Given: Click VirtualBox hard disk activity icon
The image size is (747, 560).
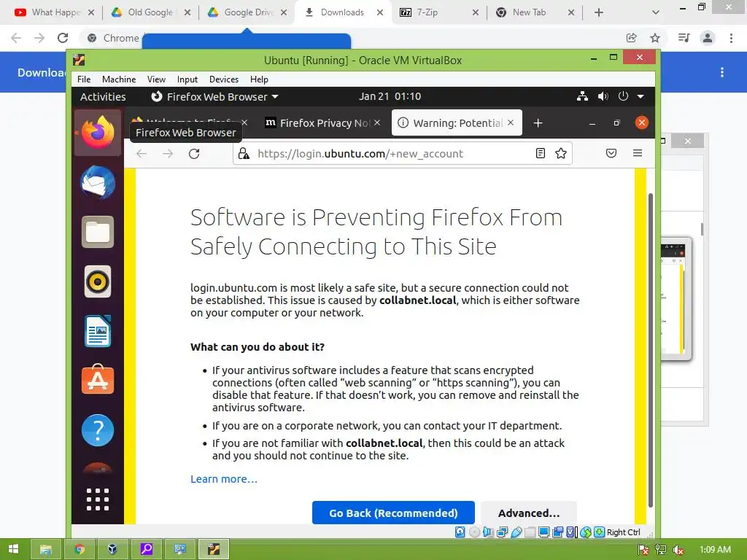Looking at the screenshot, I should [x=460, y=532].
